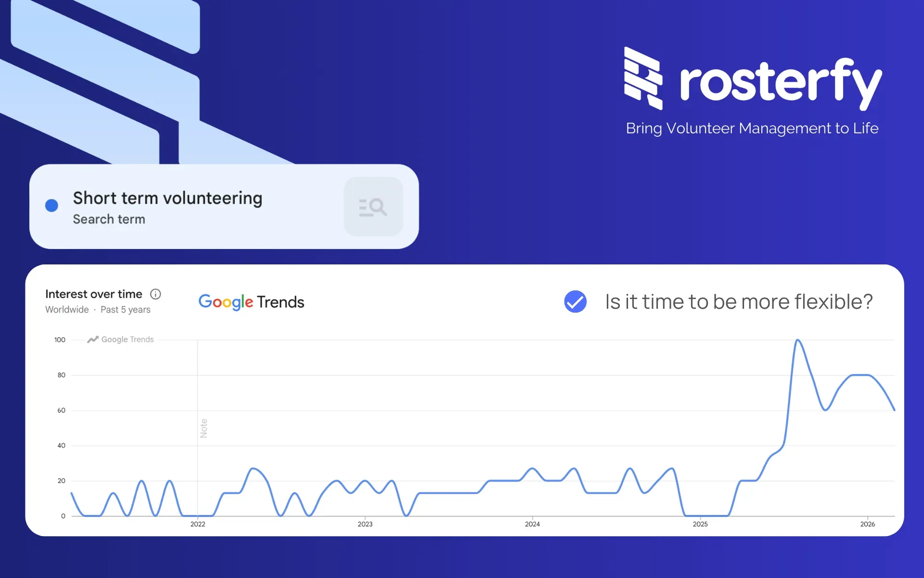Click the 'Is it time to be more flexible?' text
The width and height of the screenshot is (924, 578).
(x=739, y=302)
